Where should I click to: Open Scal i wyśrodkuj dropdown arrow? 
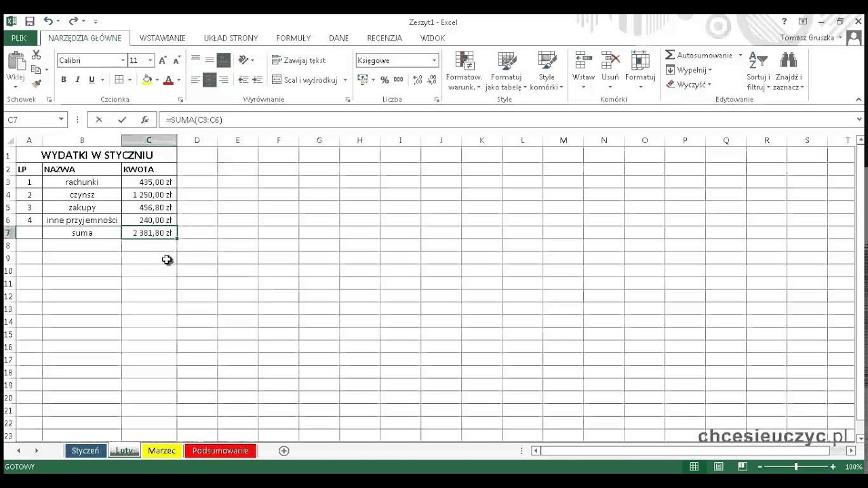tap(345, 80)
